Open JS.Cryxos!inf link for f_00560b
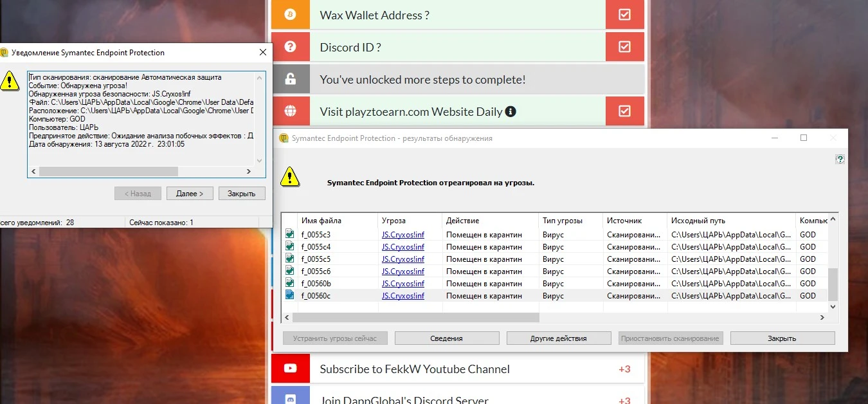This screenshot has height=404, width=868. click(x=403, y=283)
